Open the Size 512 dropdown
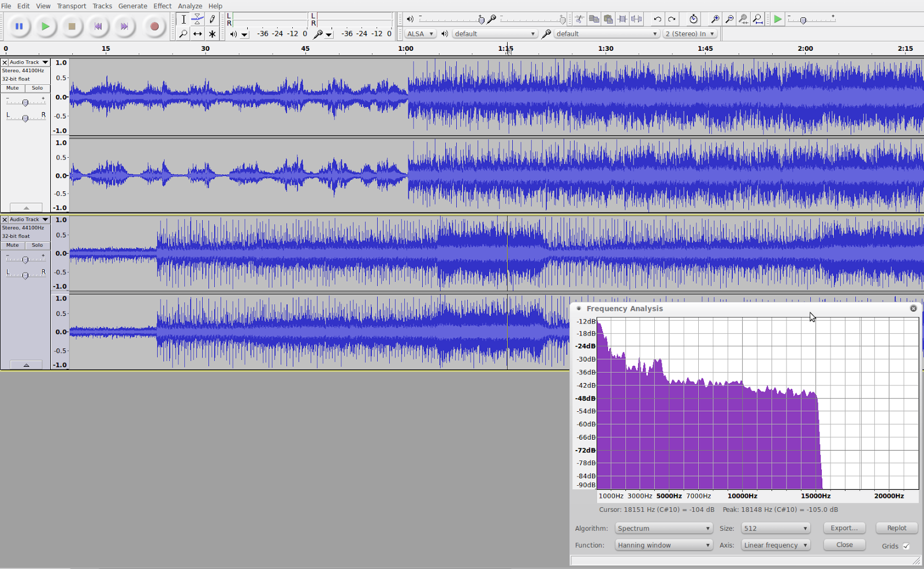 [x=776, y=527]
